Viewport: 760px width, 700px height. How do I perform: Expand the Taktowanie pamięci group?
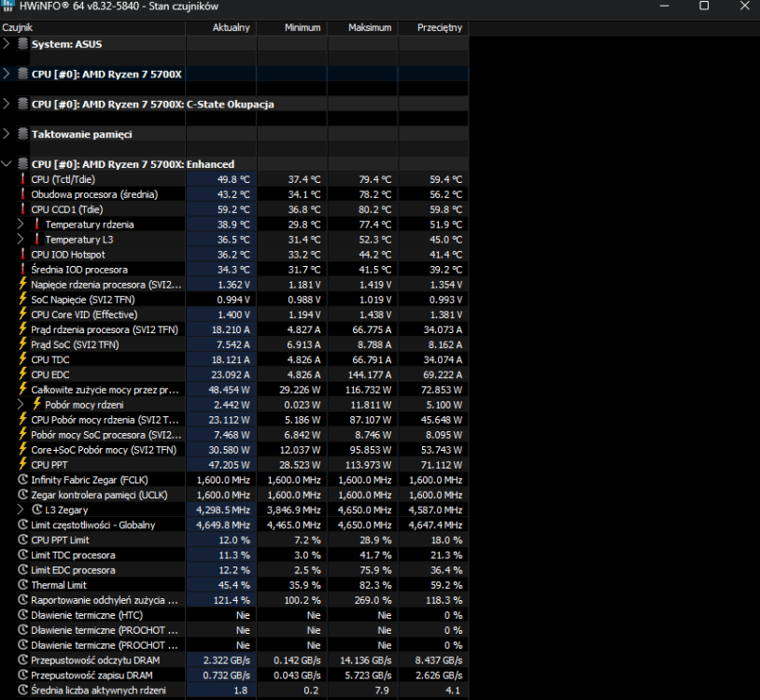point(7,133)
